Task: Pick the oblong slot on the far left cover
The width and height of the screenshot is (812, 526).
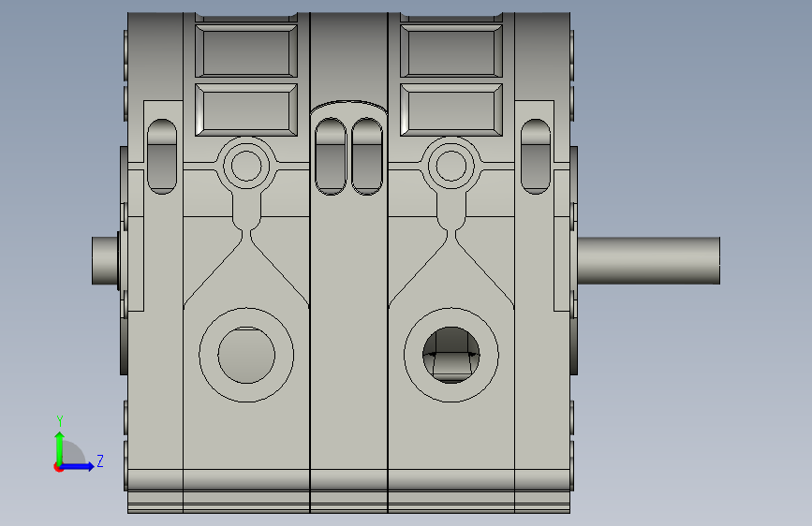Action: 162,157
